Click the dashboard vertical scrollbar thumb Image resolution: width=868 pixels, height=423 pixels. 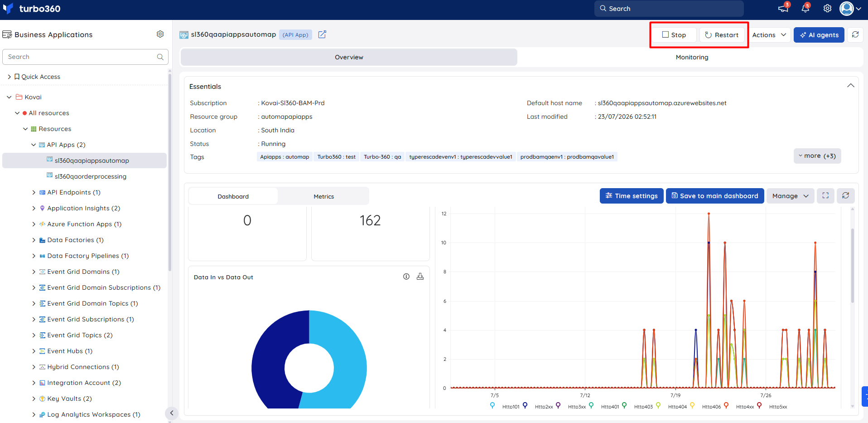(852, 265)
